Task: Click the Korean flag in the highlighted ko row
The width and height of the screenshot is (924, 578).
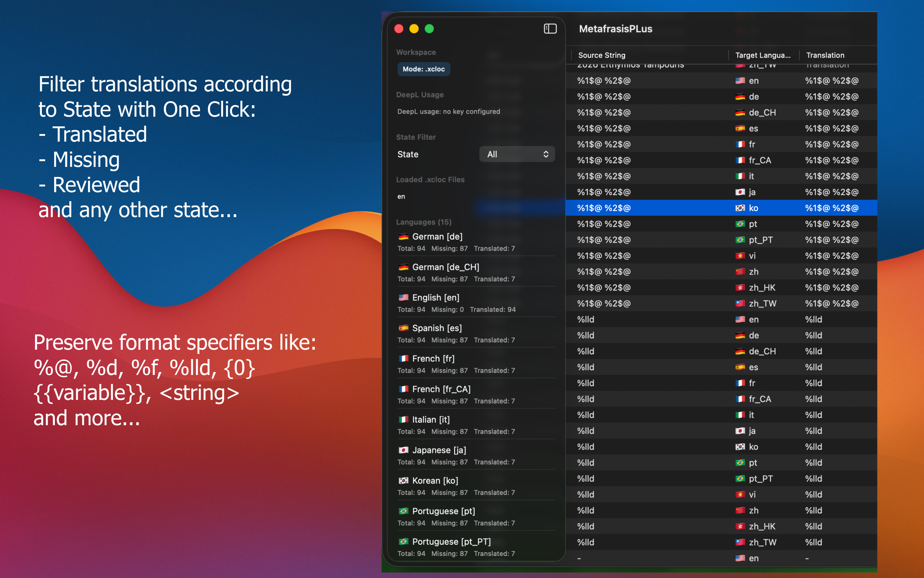Action: tap(740, 208)
